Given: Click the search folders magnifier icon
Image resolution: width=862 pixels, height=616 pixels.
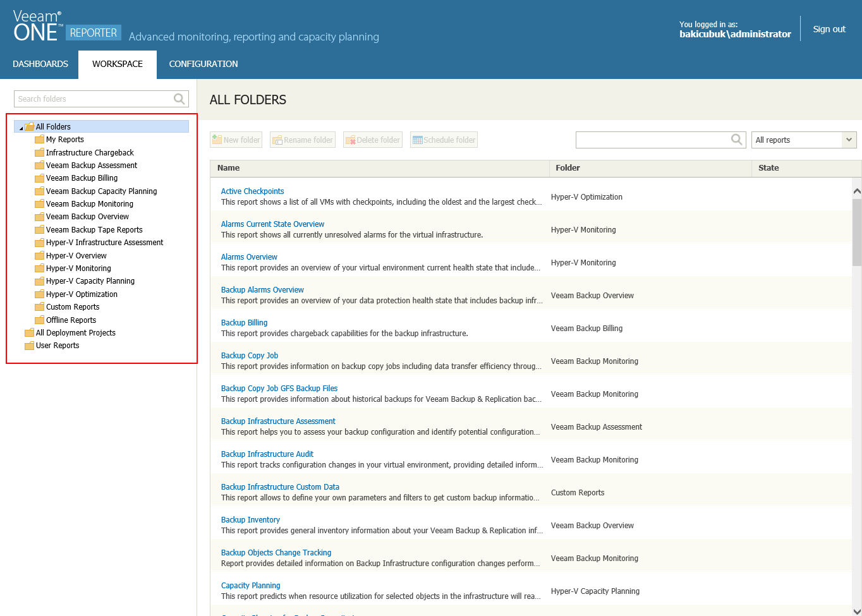Looking at the screenshot, I should (179, 99).
